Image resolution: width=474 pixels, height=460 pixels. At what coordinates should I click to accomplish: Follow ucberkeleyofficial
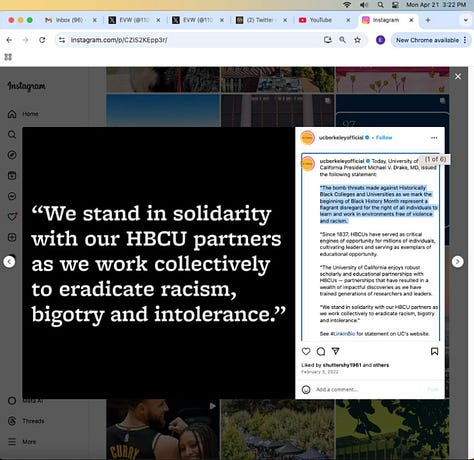coord(384,137)
